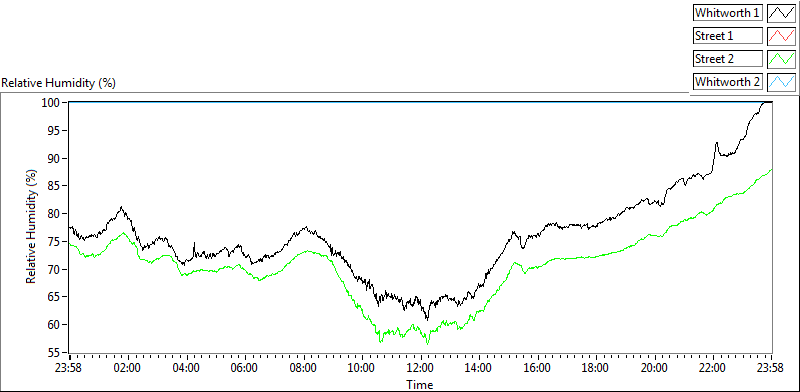Open the Street 2 green plot style icon
Viewport: 800px width, 392px height.
781,59
